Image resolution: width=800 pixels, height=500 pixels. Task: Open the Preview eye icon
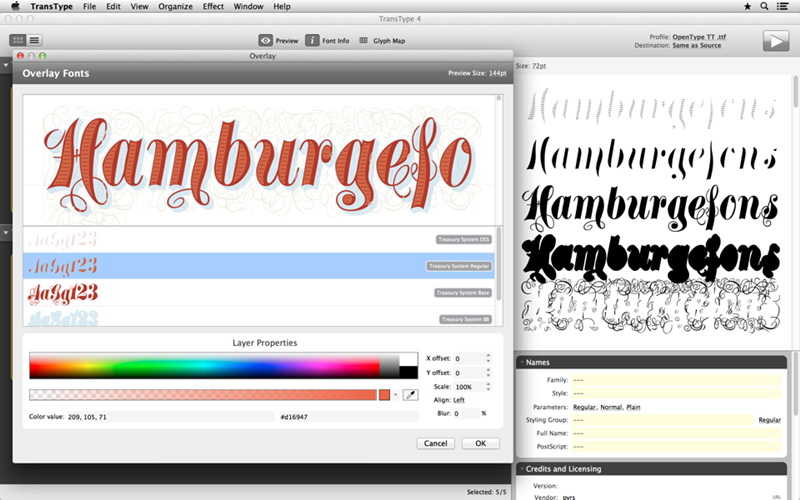(x=265, y=40)
